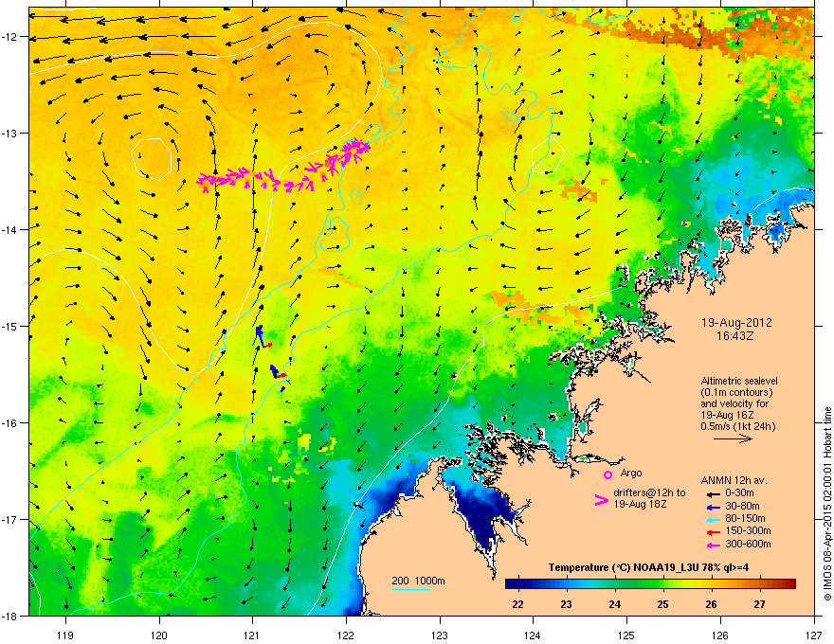Click the magenta Argo circle legend marker
The width and height of the screenshot is (834, 644).
[x=607, y=474]
